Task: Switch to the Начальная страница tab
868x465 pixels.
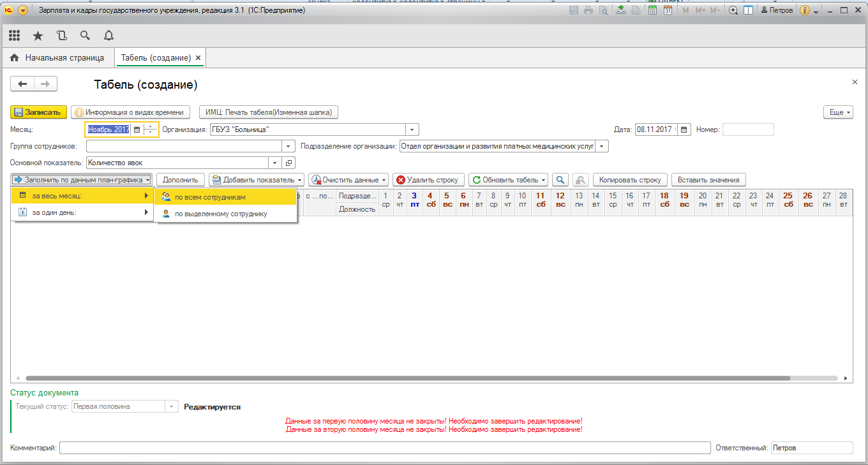Action: click(x=57, y=58)
